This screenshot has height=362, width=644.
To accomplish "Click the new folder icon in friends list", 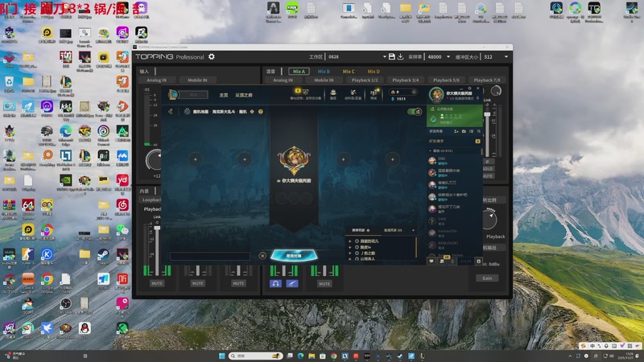I will click(464, 131).
